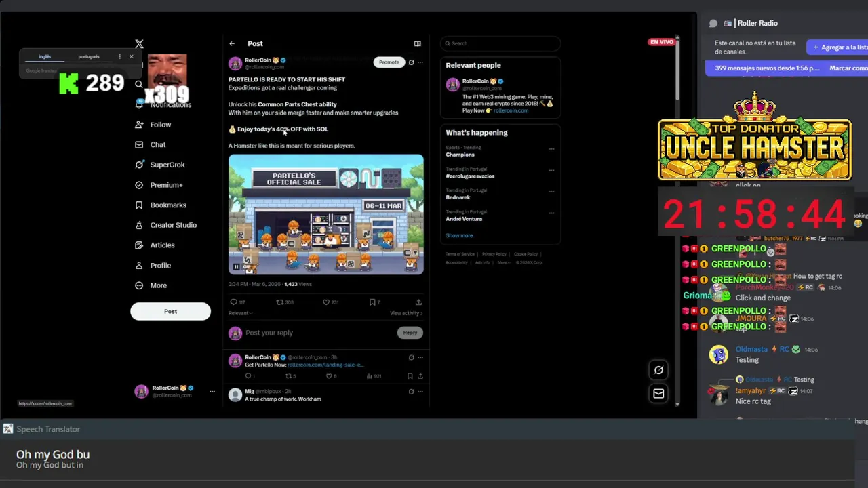Open reader view icon beside Post header
The image size is (868, 488).
(418, 43)
